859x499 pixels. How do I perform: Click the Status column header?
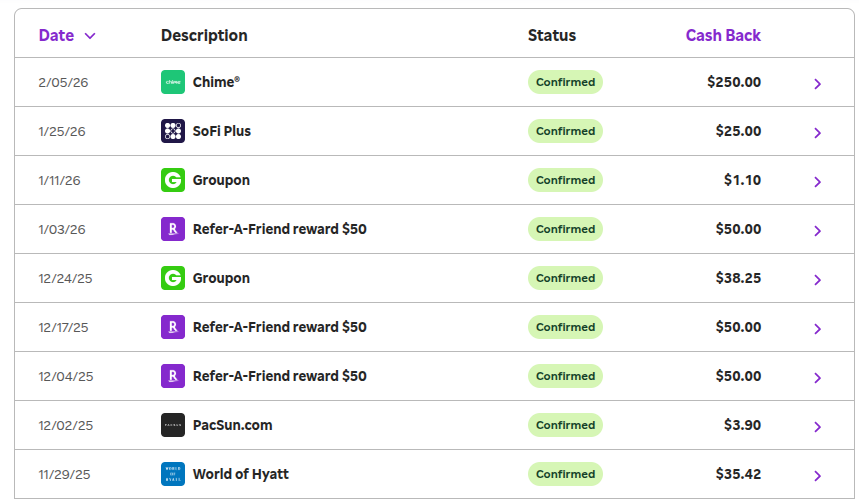(552, 35)
